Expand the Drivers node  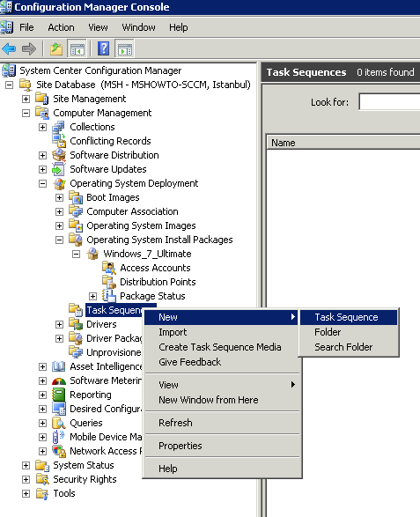coord(59,324)
